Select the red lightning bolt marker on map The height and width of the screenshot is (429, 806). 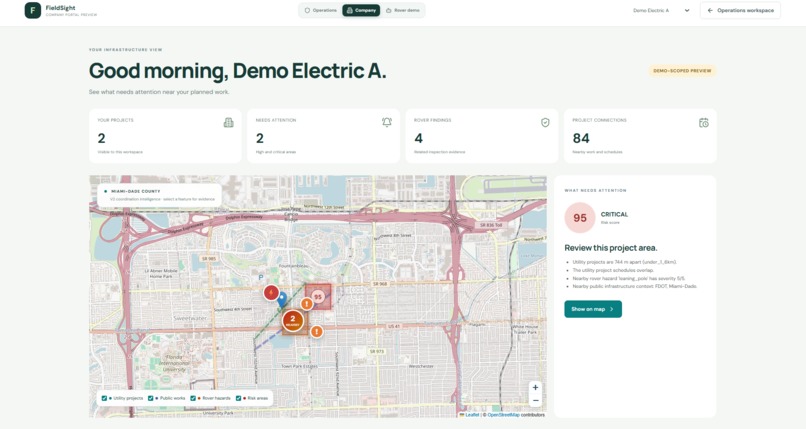(x=271, y=293)
